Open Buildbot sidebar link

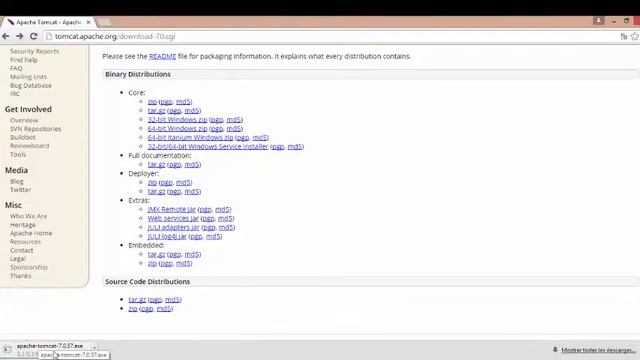click(23, 137)
